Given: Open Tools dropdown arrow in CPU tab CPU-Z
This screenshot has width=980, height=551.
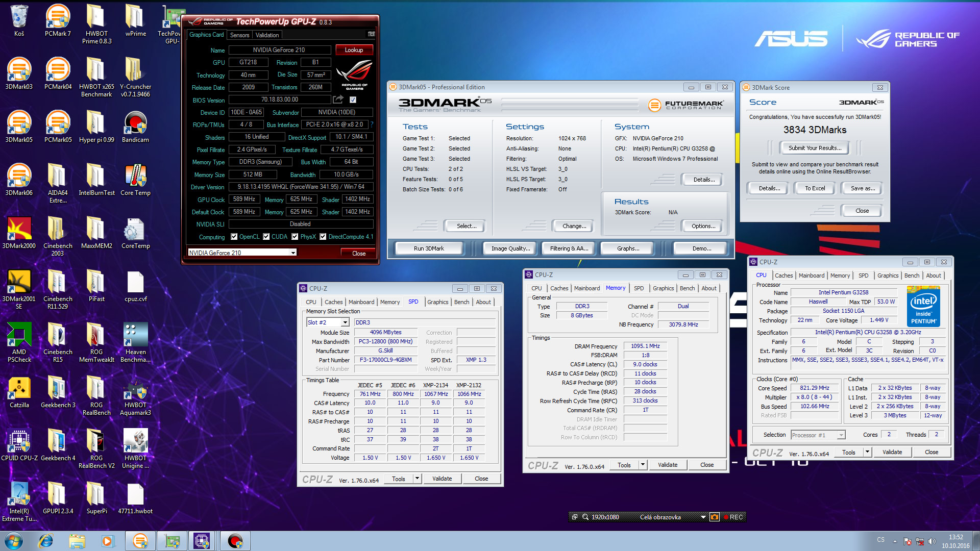Looking at the screenshot, I should pyautogui.click(x=867, y=452).
